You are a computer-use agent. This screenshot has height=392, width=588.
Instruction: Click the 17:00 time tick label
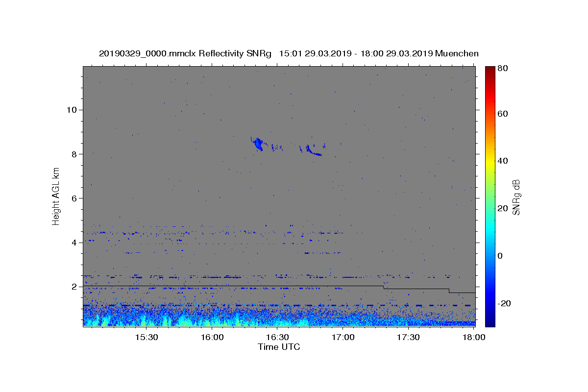point(343,337)
